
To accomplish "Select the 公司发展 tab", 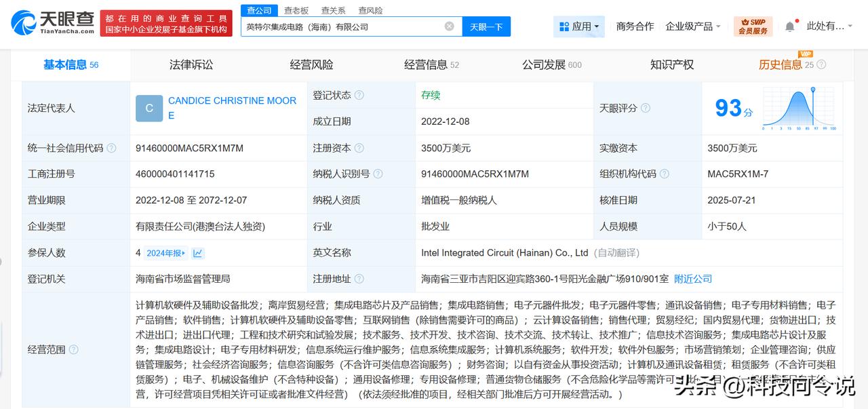I will [x=552, y=65].
